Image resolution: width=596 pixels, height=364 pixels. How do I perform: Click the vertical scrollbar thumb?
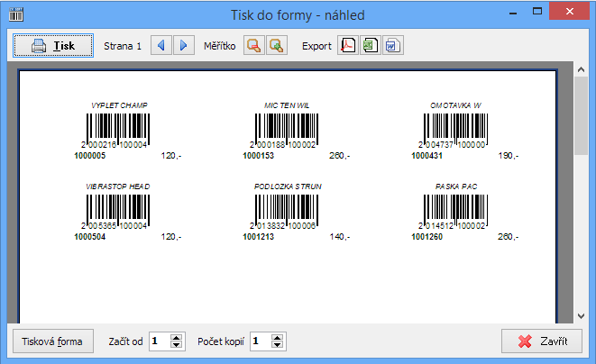coord(581,115)
